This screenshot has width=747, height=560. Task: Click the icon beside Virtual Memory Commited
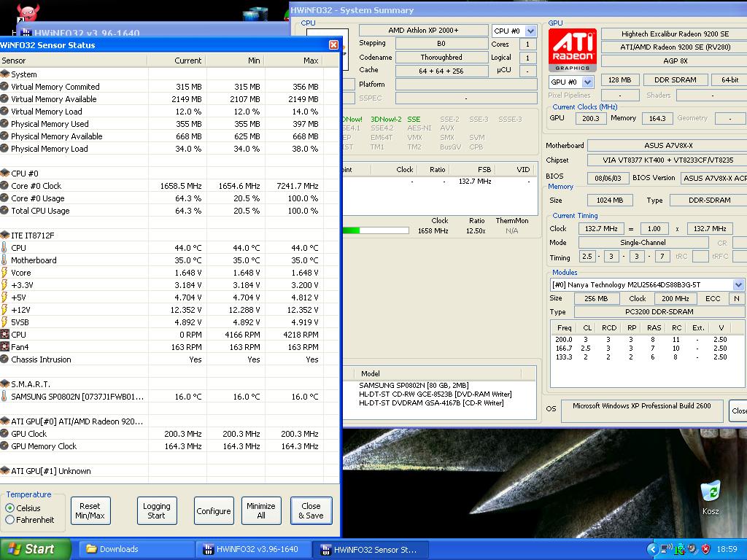4,86
